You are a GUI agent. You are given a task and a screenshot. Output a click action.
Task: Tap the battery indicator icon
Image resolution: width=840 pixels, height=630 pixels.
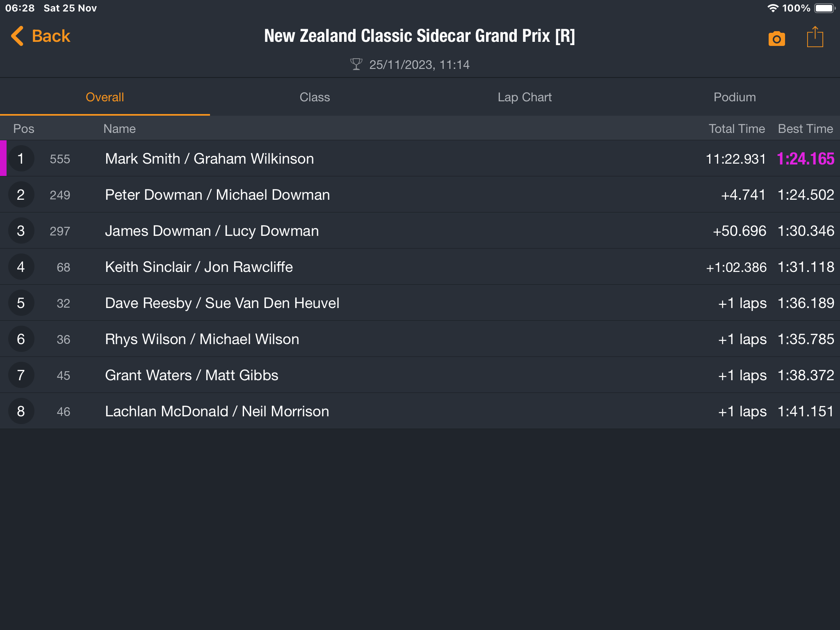coord(825,8)
